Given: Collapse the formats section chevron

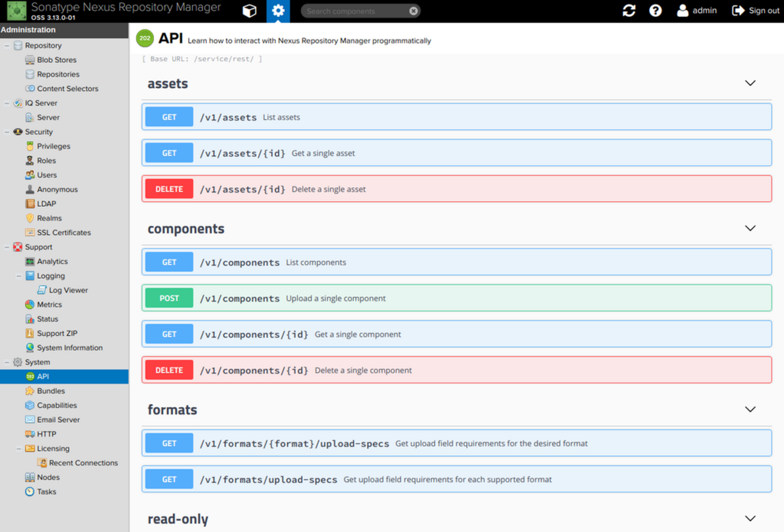Looking at the screenshot, I should coord(750,410).
